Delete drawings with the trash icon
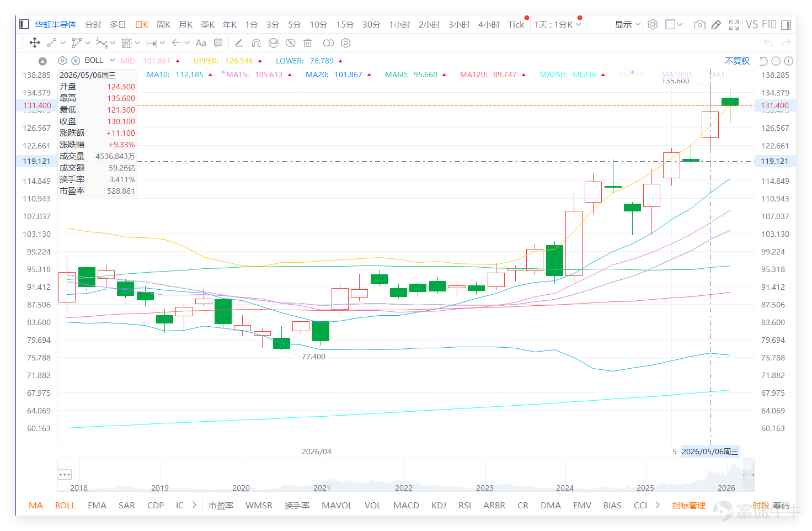This screenshot has height=531, width=812. tap(308, 43)
